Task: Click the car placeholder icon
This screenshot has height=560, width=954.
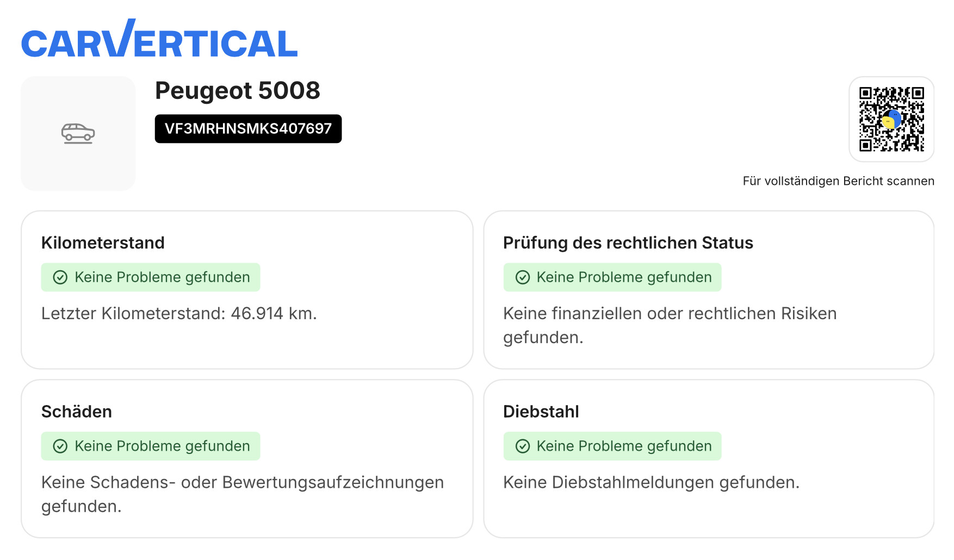Action: pyautogui.click(x=78, y=133)
